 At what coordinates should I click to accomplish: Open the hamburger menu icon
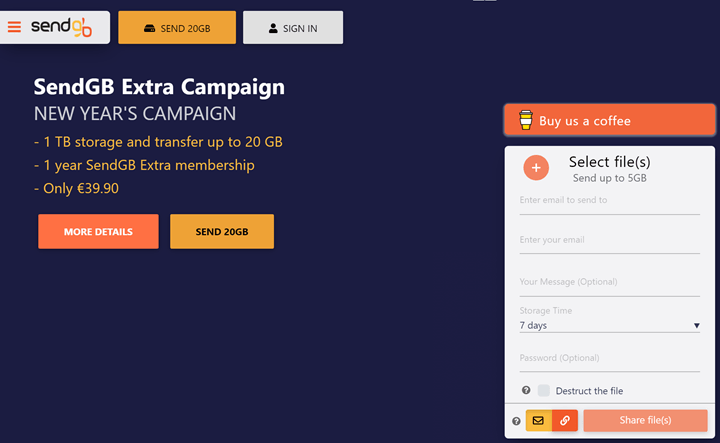[14, 27]
